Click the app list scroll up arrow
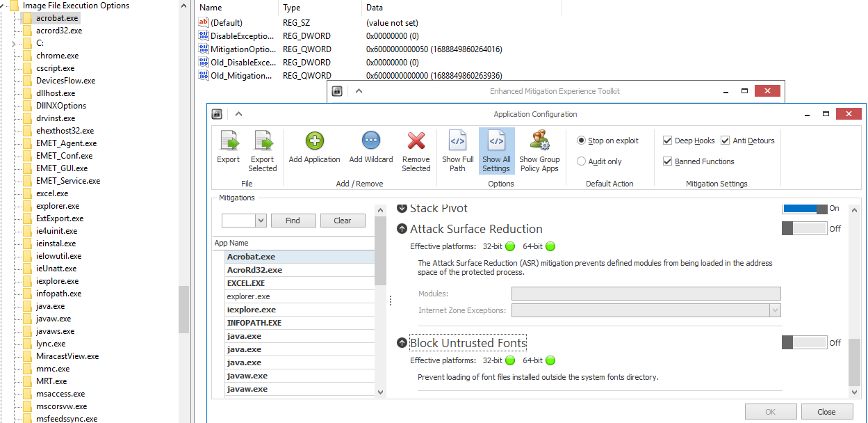The image size is (868, 423). point(380,209)
